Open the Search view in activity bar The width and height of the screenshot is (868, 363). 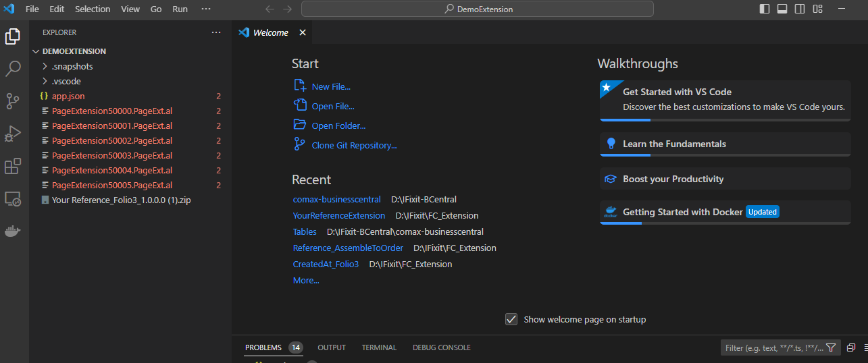14,69
